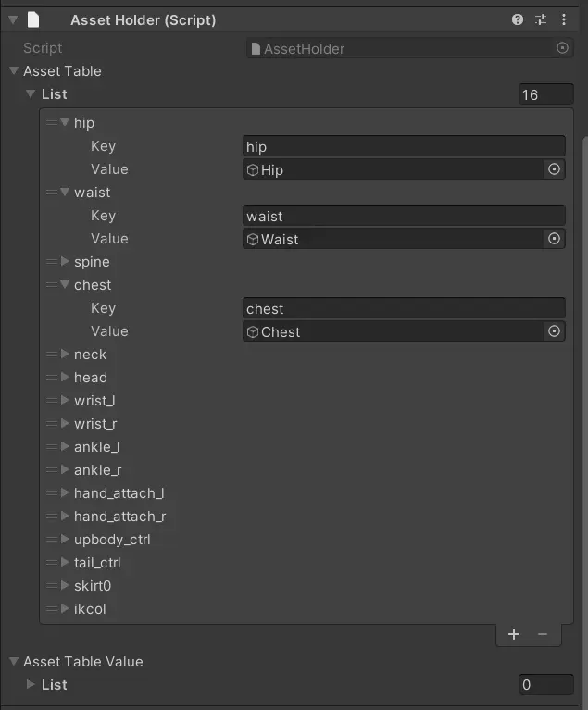The height and width of the screenshot is (710, 588).
Task: Click the Asset Table list size field showing 16
Action: (546, 94)
